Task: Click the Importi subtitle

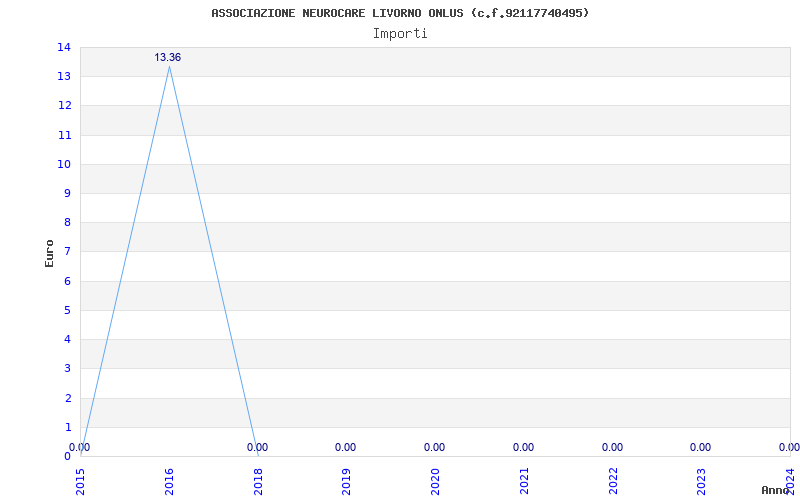Action: 400,34
